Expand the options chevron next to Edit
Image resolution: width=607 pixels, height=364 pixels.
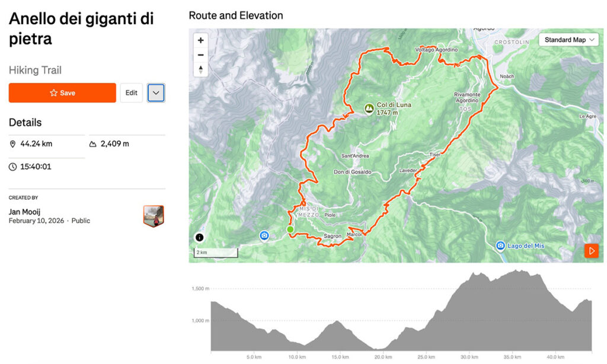tap(156, 93)
